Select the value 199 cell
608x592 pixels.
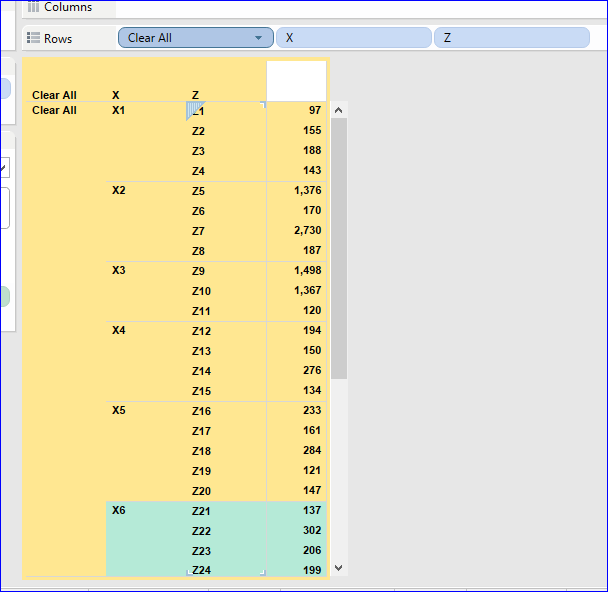click(x=312, y=570)
